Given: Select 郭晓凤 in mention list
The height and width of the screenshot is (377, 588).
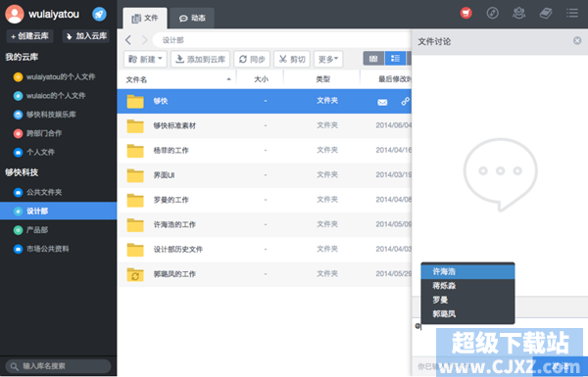Looking at the screenshot, I should pos(467,314).
